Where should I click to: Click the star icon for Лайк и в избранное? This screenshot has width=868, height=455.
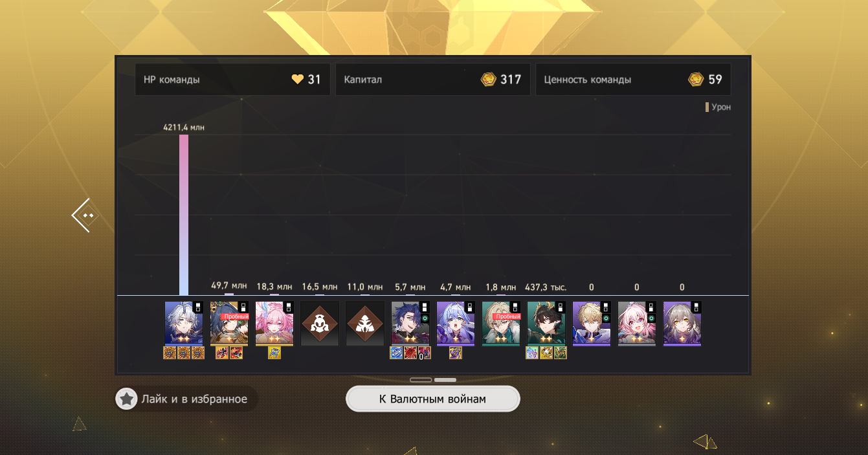[x=126, y=399]
